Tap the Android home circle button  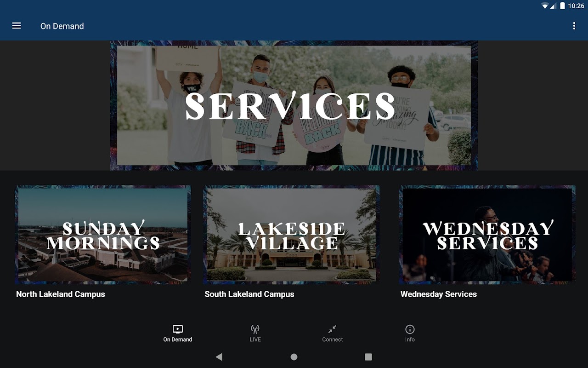point(294,356)
